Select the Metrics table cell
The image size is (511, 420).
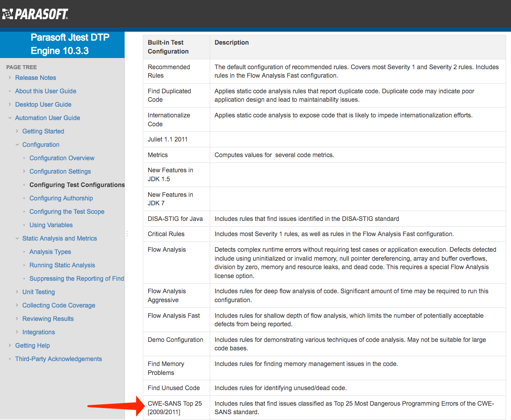point(176,155)
